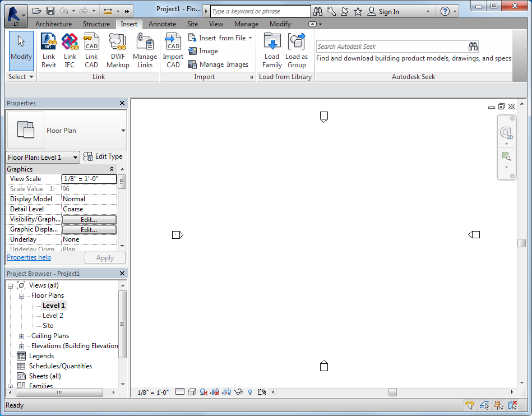
Task: Click the Favorites star icon
Action: point(358,12)
